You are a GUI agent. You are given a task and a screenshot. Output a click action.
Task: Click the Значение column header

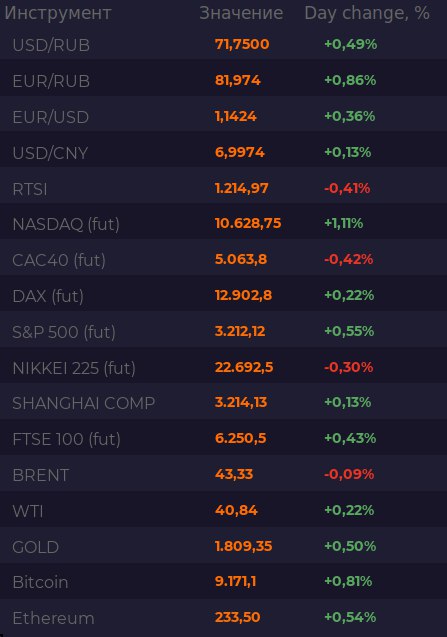click(241, 13)
